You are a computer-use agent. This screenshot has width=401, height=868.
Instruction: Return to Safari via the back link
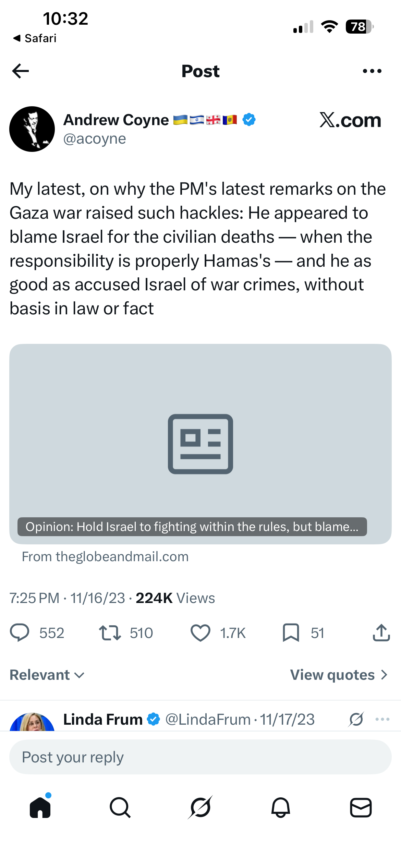(x=34, y=38)
